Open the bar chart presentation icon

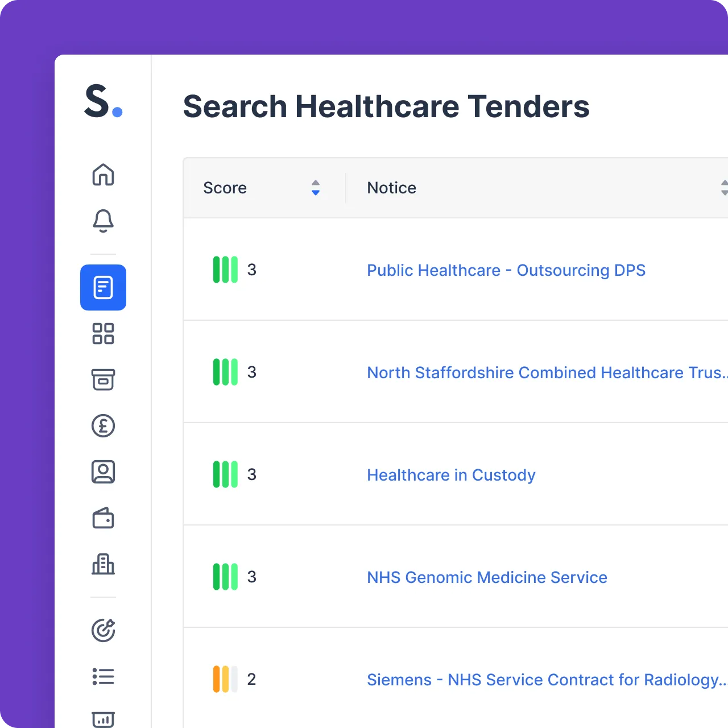[103, 719]
